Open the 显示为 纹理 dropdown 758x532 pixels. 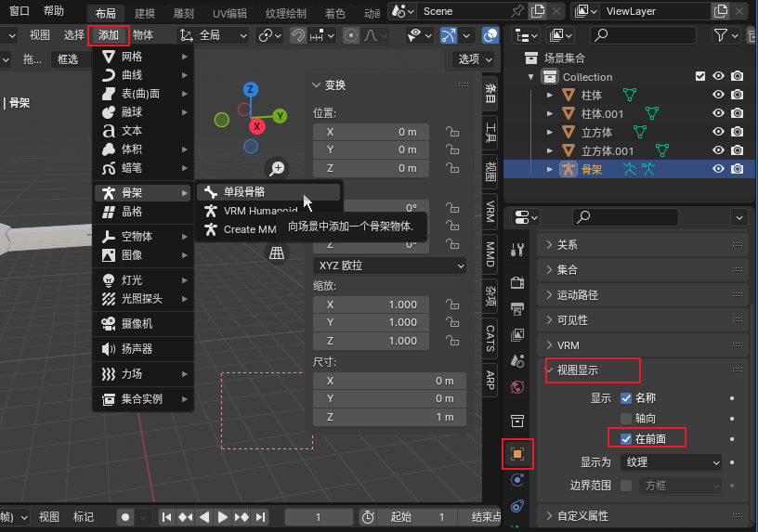coord(671,462)
